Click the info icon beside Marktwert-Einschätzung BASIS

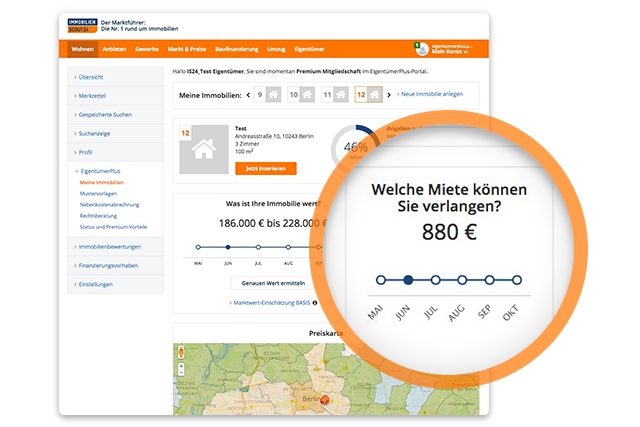[x=314, y=301]
